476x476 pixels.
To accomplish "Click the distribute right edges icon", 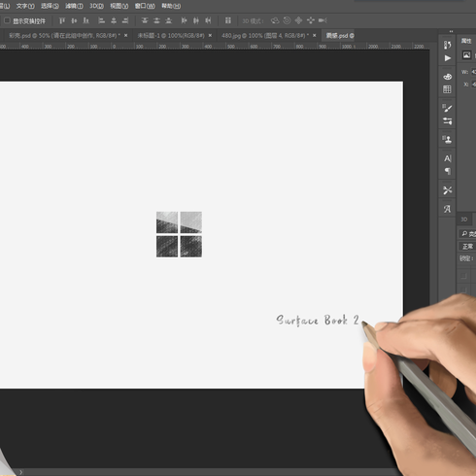I will (208, 20).
